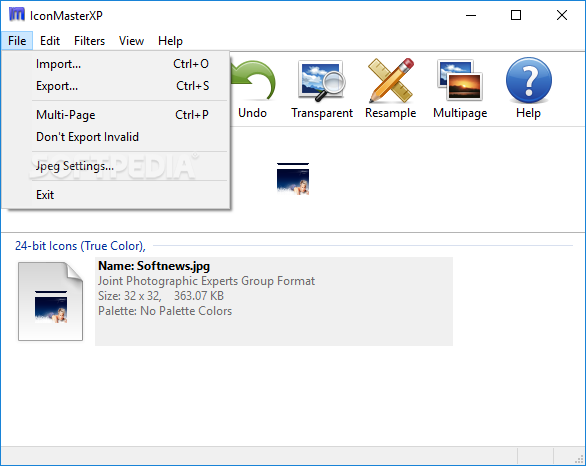The image size is (586, 466).
Task: Click Palette: No Palette Colors text
Action: pyautogui.click(x=165, y=311)
